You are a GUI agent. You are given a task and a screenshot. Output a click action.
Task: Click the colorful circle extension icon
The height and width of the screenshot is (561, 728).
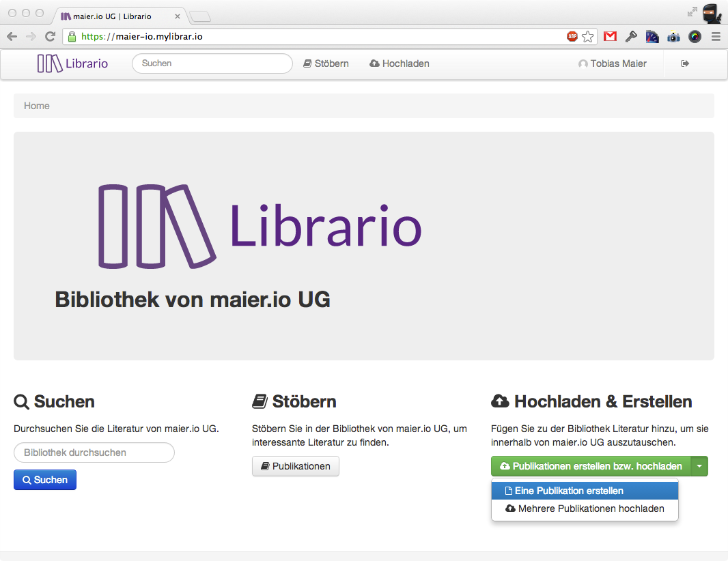coord(695,37)
